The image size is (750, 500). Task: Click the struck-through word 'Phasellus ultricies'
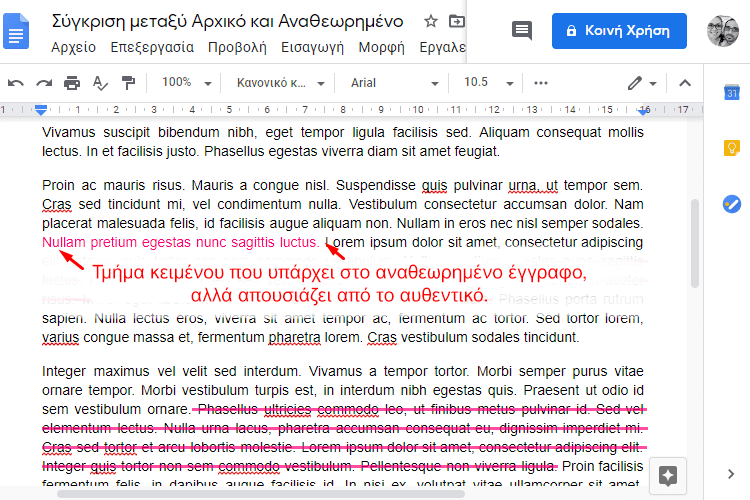point(254,410)
